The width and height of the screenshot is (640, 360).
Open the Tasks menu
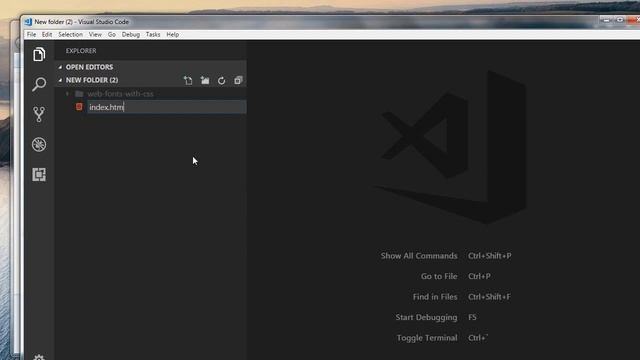click(x=153, y=35)
